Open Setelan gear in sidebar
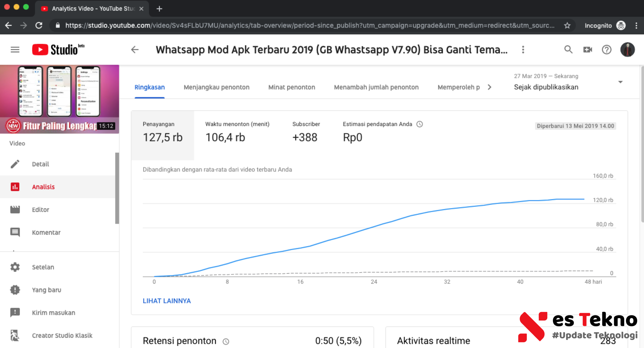Screen dimensions: 644x348 click(x=43, y=267)
